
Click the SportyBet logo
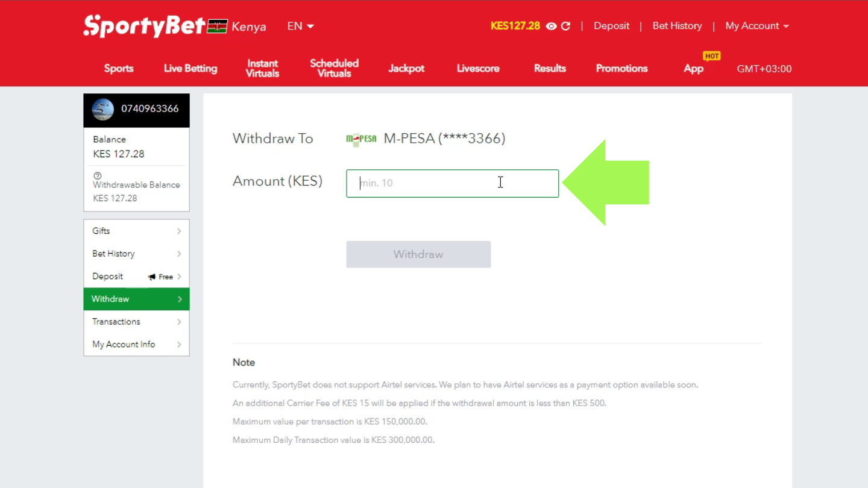[145, 26]
